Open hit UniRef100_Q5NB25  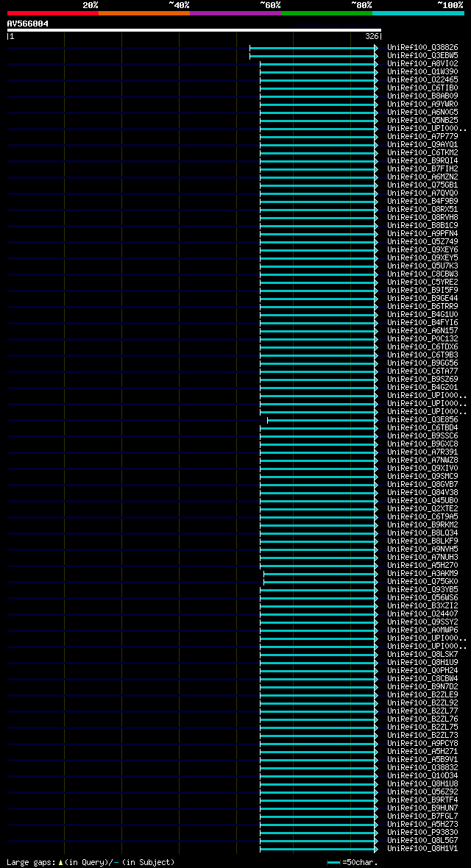pyautogui.click(x=422, y=120)
